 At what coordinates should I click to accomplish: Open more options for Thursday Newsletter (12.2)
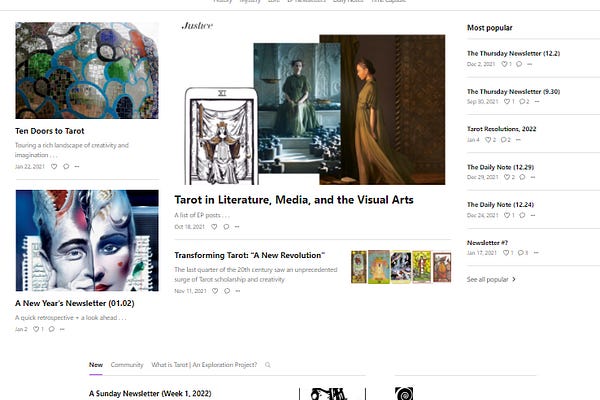530,64
